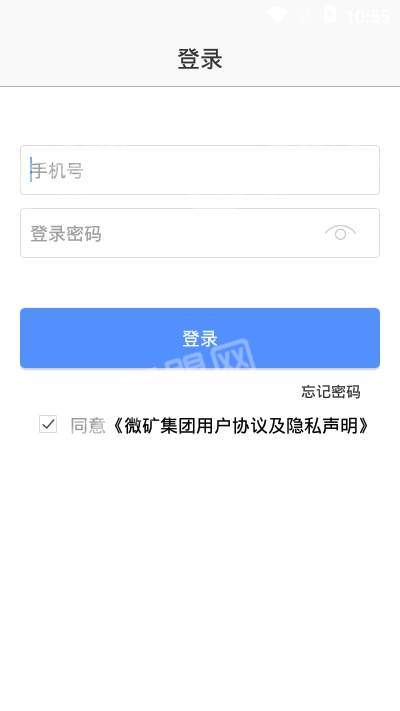400x711 pixels.
Task: Uncheck the agreement checkbox
Action: point(48,424)
